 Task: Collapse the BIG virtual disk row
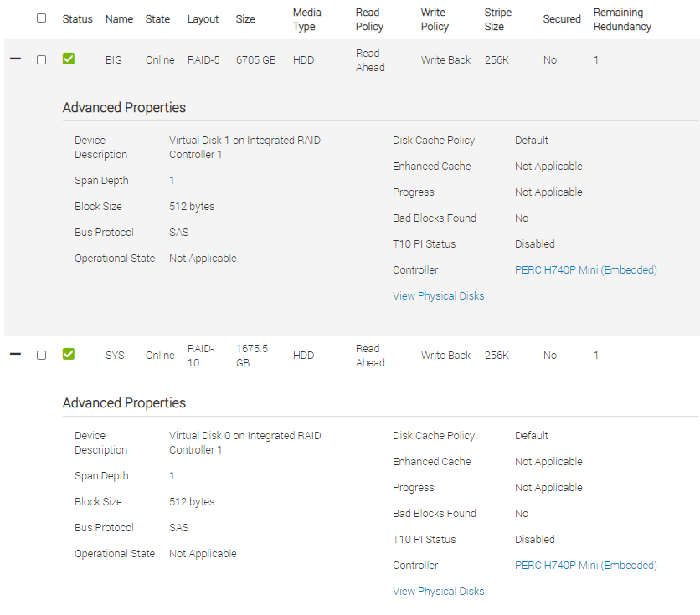[x=15, y=59]
